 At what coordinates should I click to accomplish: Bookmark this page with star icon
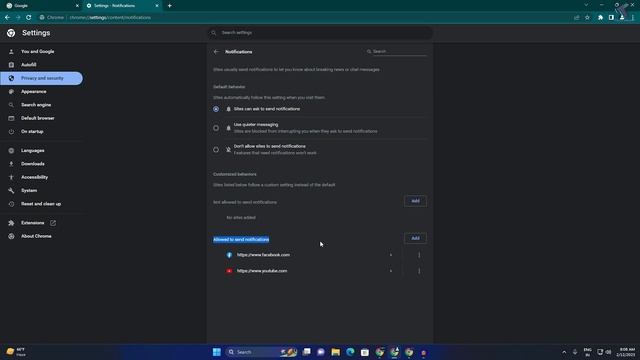[x=587, y=18]
